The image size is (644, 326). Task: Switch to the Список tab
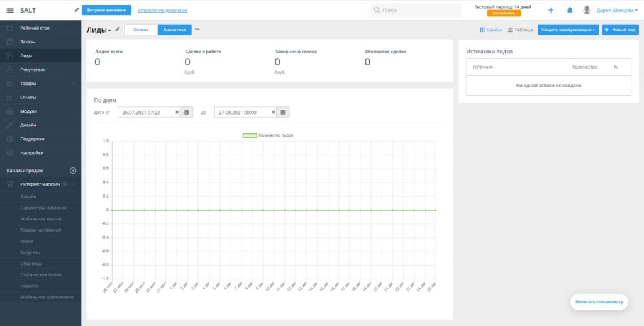click(x=141, y=30)
